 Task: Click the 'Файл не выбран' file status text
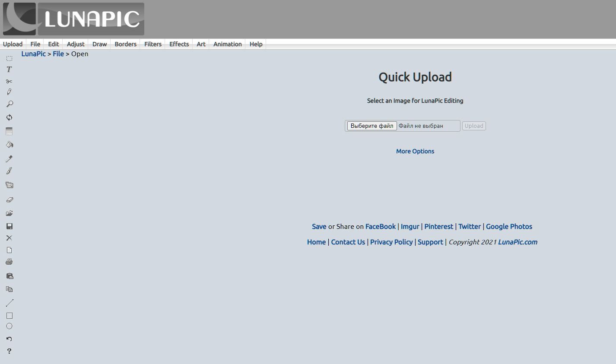(x=421, y=126)
